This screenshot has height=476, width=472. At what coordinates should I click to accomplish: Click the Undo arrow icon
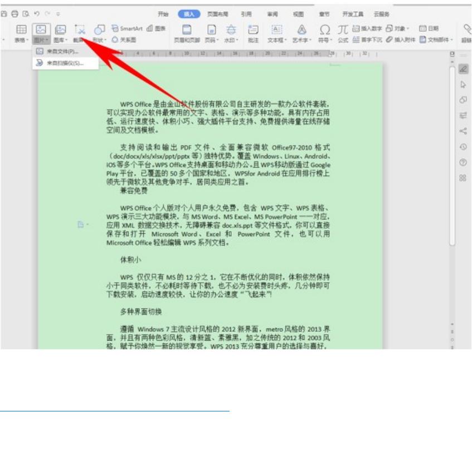[37, 14]
